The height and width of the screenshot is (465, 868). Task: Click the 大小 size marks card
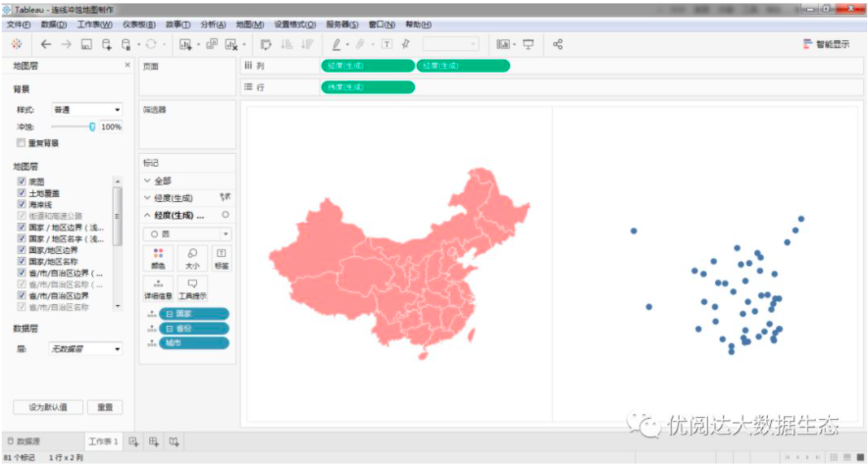pyautogui.click(x=191, y=257)
